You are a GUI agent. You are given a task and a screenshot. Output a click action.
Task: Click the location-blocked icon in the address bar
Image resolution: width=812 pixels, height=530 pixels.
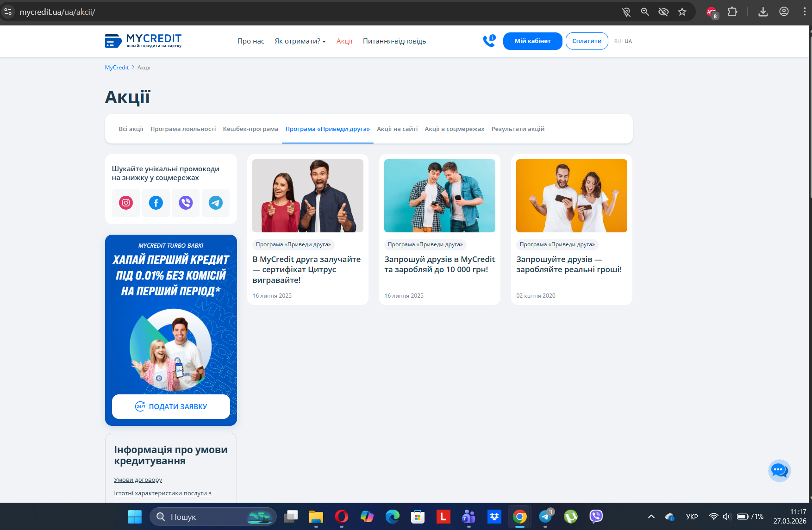[626, 12]
